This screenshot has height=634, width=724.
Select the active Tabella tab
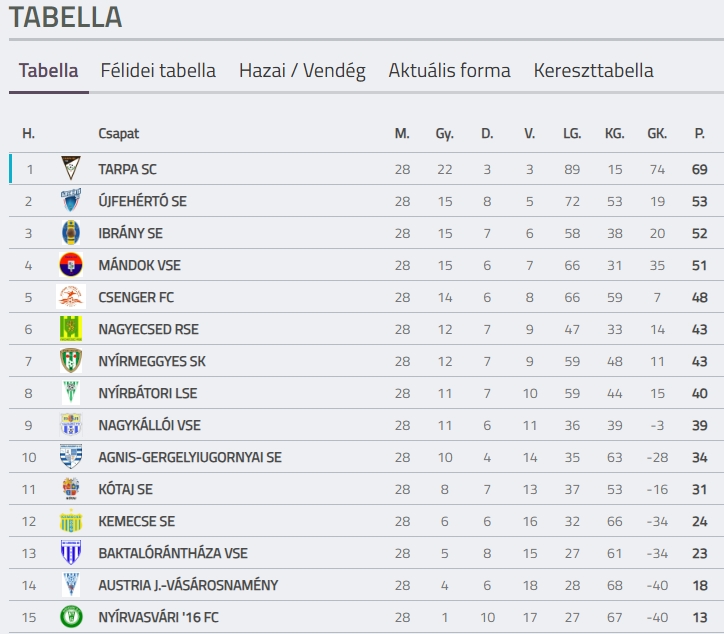click(x=48, y=71)
